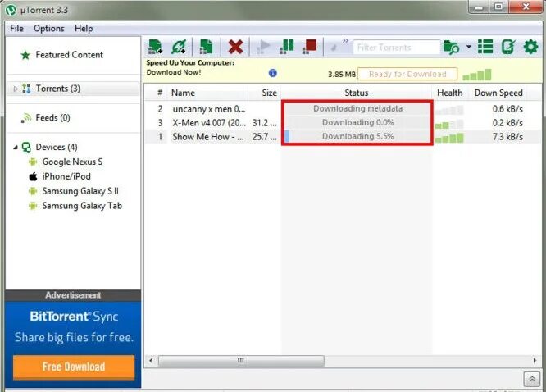Expand the Torrents (3) tree node arrow
Screen dimensions: 546x392
tap(15, 89)
